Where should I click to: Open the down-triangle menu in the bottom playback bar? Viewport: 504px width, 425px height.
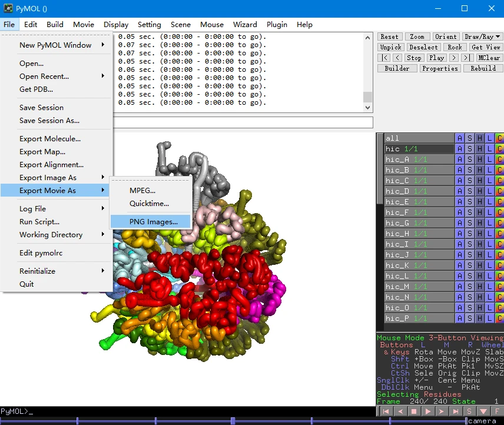483,411
